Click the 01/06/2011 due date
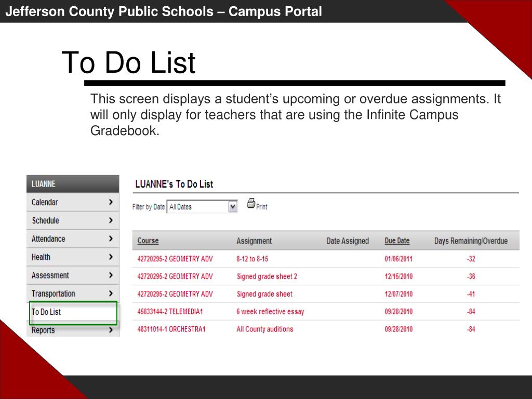This screenshot has width=532, height=399. pyautogui.click(x=398, y=259)
